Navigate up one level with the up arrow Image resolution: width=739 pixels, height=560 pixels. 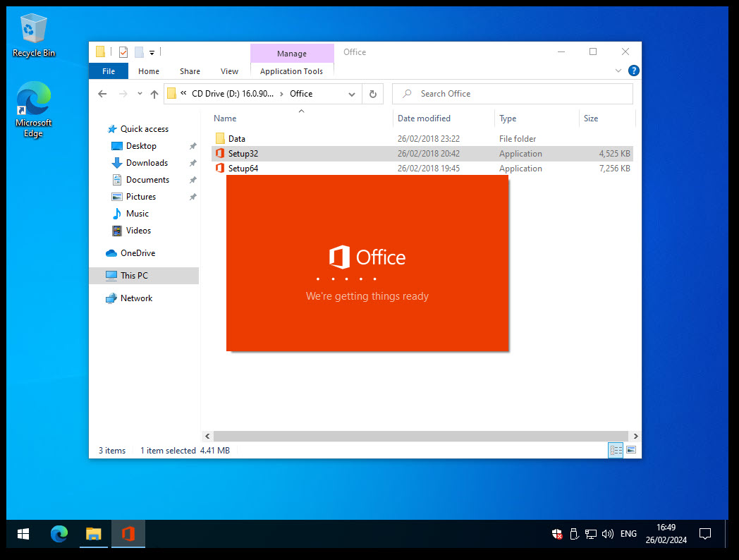154,93
